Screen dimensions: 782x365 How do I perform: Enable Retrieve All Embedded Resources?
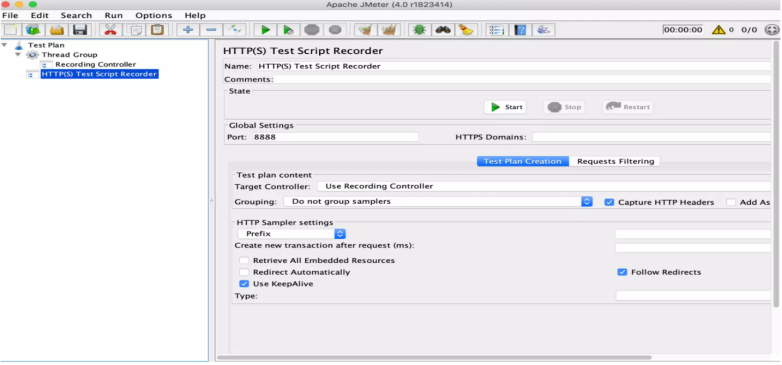click(x=244, y=260)
